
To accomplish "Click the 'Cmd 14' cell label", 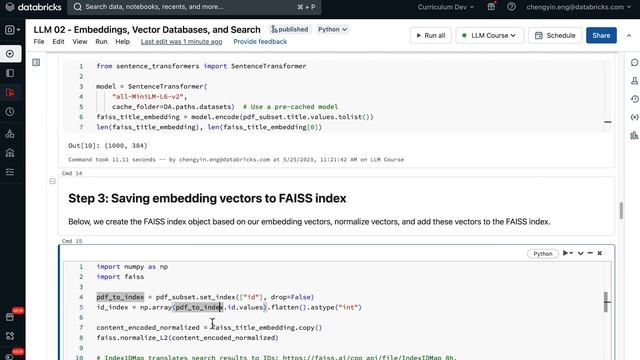I will tap(72, 173).
